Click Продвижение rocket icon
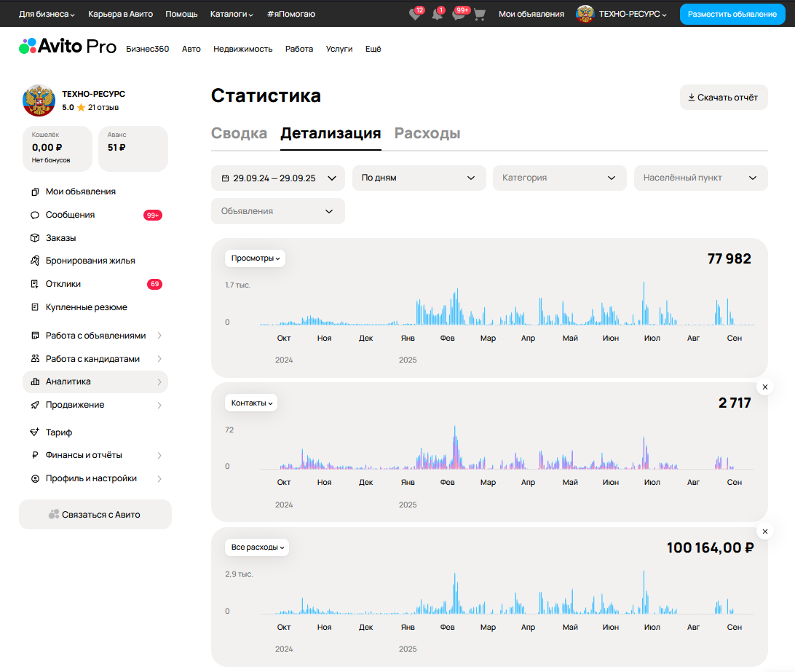 [x=35, y=405]
